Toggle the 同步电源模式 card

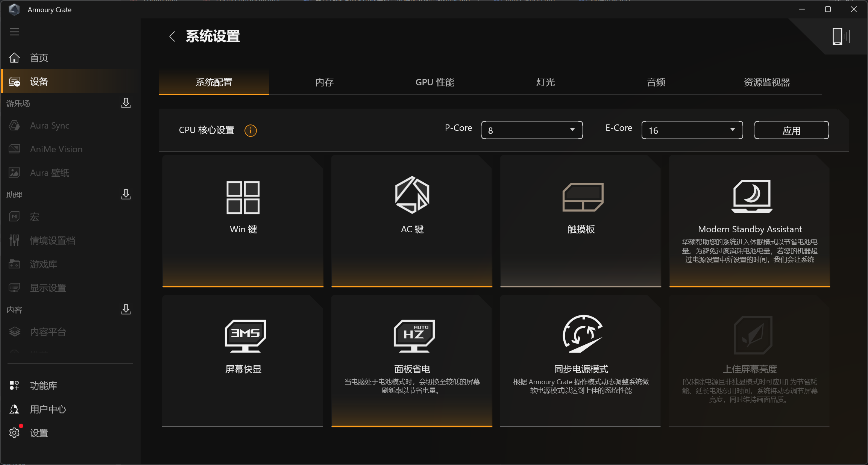(x=581, y=361)
